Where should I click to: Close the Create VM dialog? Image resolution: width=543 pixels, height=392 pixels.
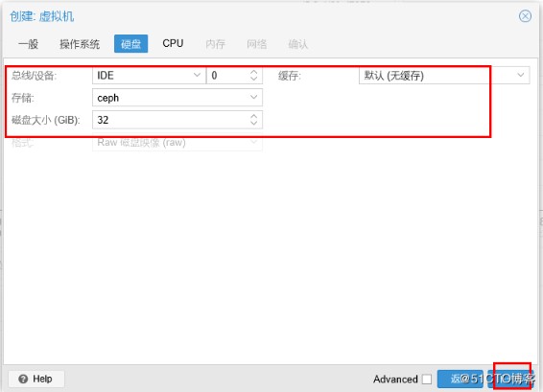coord(525,16)
